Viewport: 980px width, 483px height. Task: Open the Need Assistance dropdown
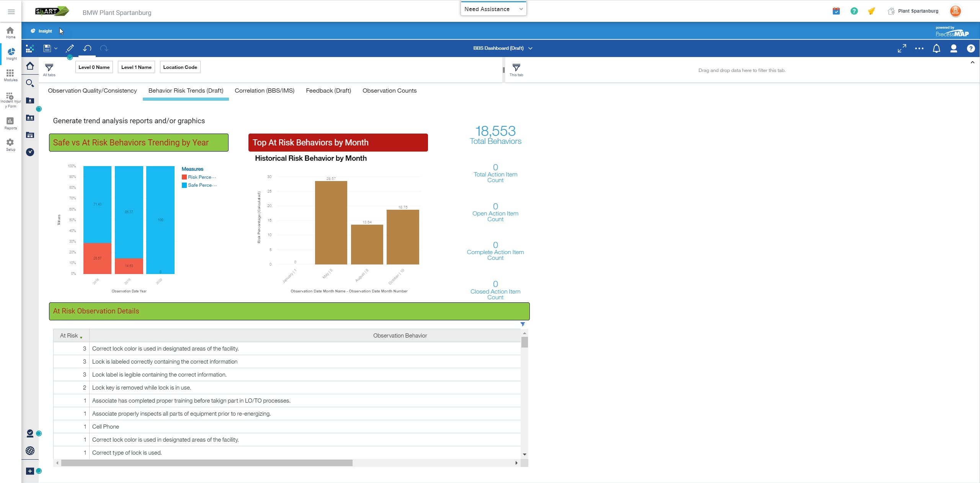(x=493, y=9)
